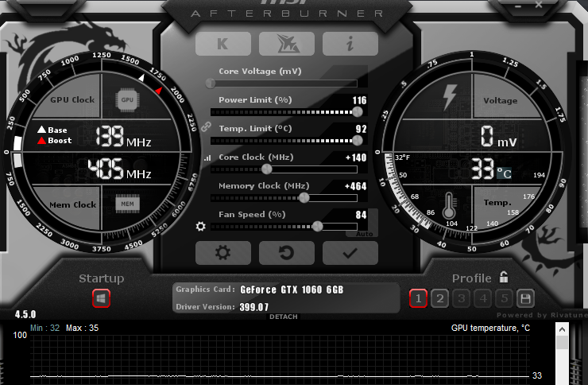Select profile slot 3
This screenshot has height=385, width=588.
tap(461, 299)
